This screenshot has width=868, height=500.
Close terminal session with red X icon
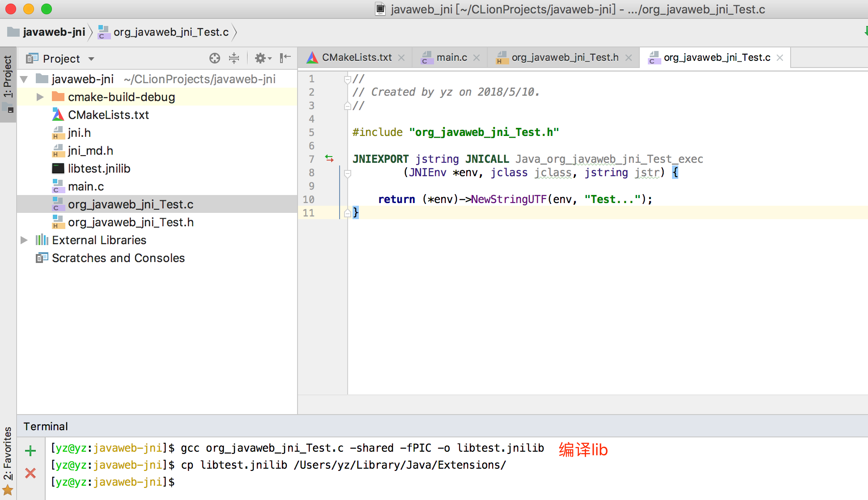(x=30, y=473)
